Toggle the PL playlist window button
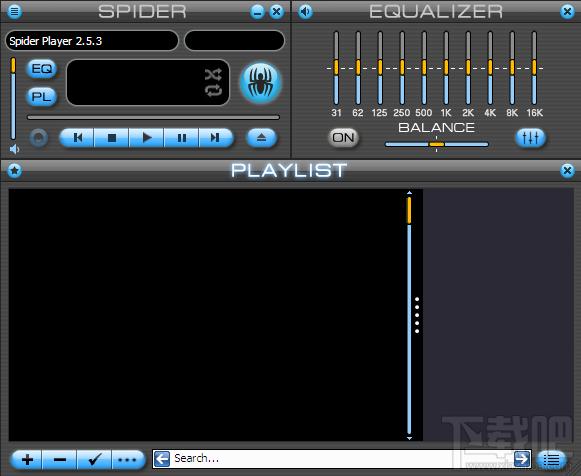 click(42, 97)
